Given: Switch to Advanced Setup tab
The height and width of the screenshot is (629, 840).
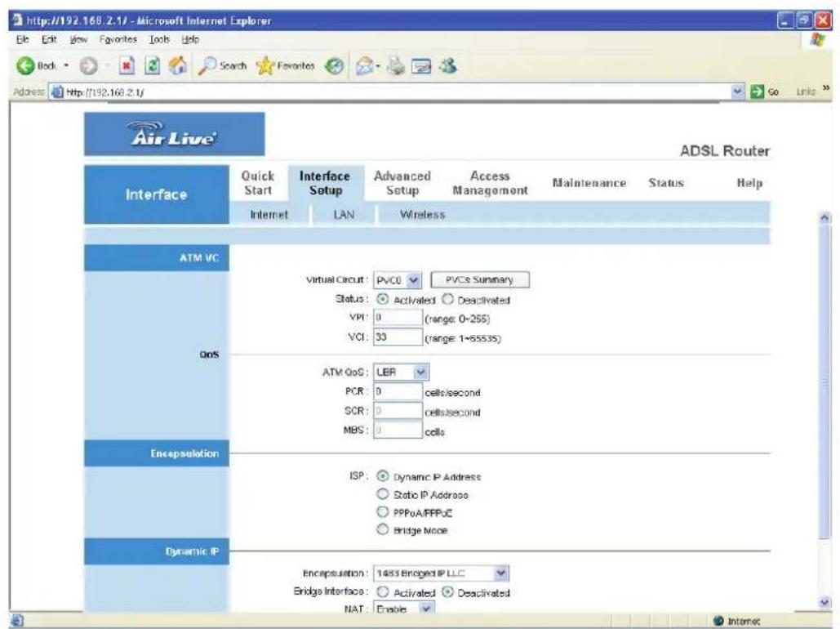Looking at the screenshot, I should [402, 183].
